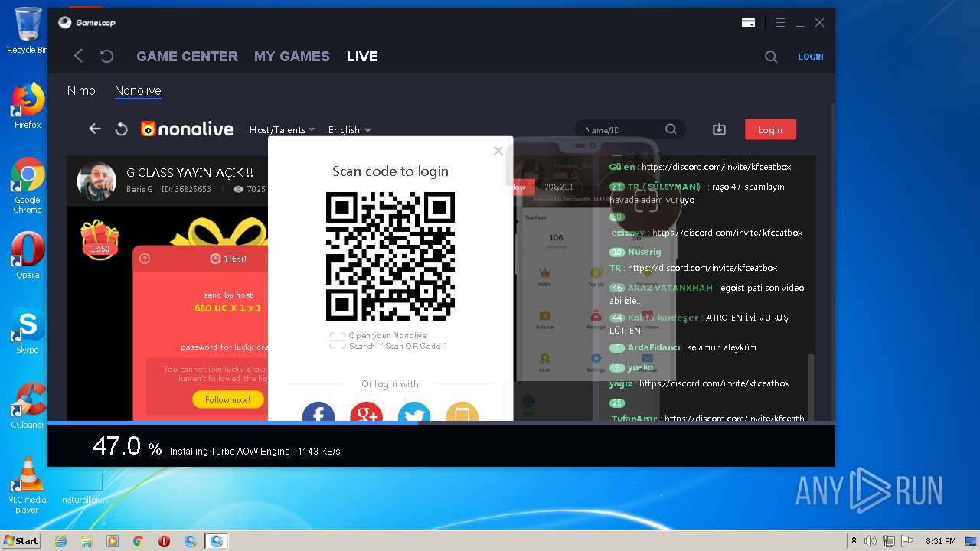Viewport: 980px width, 551px height.
Task: Click the installation progress bar
Action: [x=441, y=422]
